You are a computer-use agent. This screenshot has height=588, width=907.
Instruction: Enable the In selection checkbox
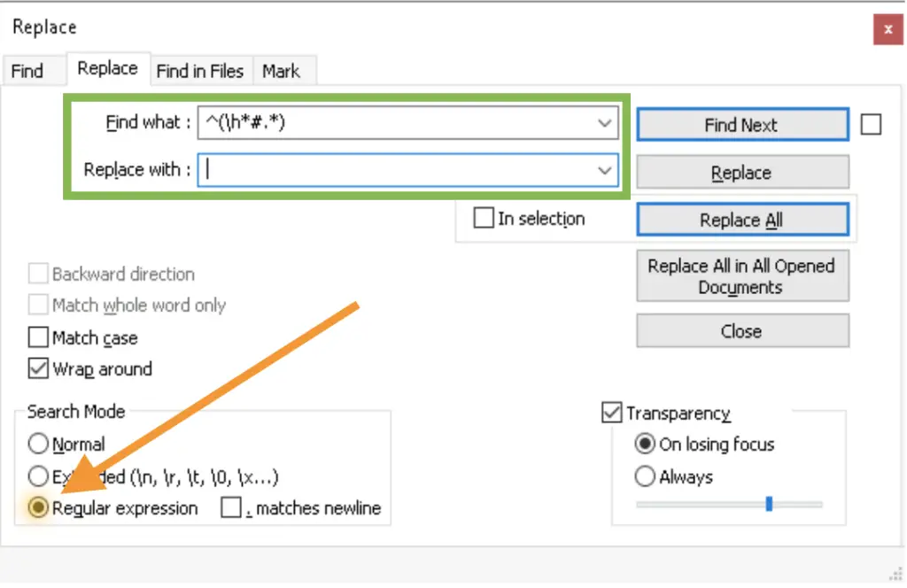[483, 218]
